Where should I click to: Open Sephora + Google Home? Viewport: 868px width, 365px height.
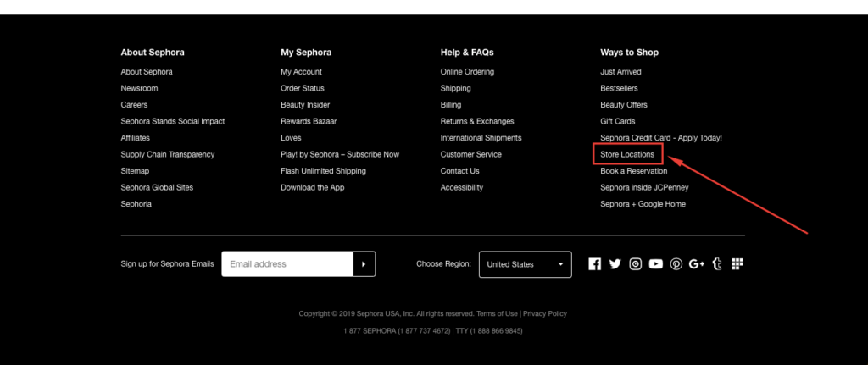coord(643,205)
